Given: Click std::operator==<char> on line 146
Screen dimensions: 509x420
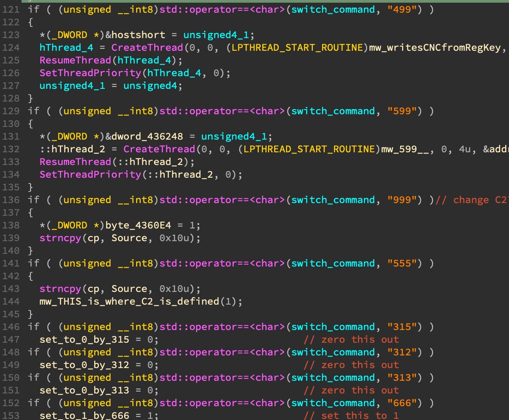Looking at the screenshot, I should tap(222, 327).
